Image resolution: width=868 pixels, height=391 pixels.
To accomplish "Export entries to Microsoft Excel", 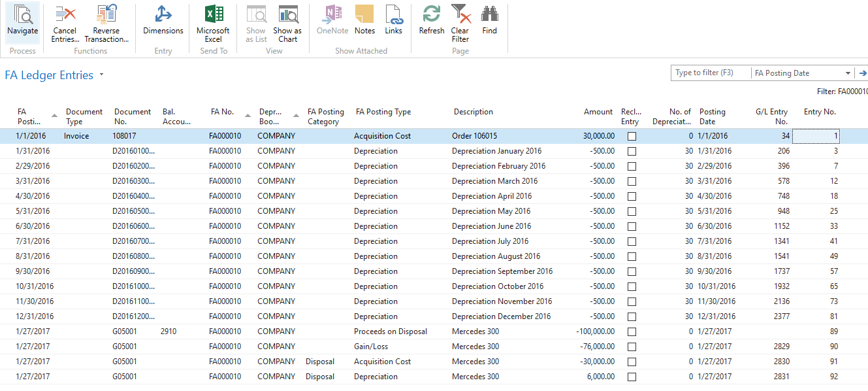I will pyautogui.click(x=213, y=23).
